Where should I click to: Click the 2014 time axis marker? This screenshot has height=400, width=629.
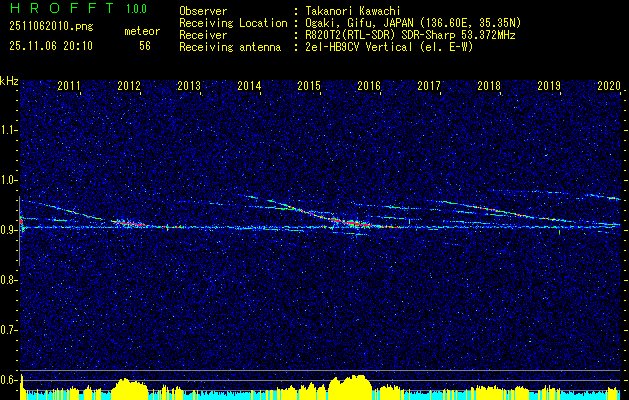pyautogui.click(x=249, y=85)
